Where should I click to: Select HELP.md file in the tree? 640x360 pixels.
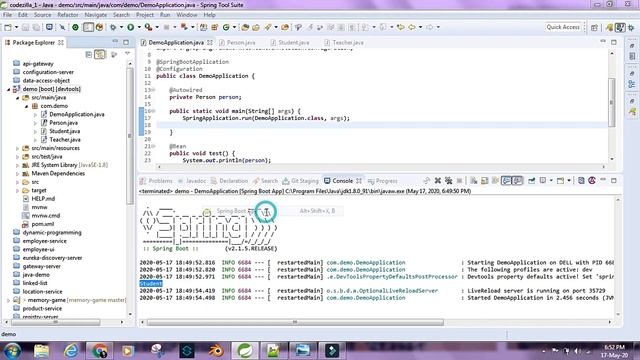point(43,199)
